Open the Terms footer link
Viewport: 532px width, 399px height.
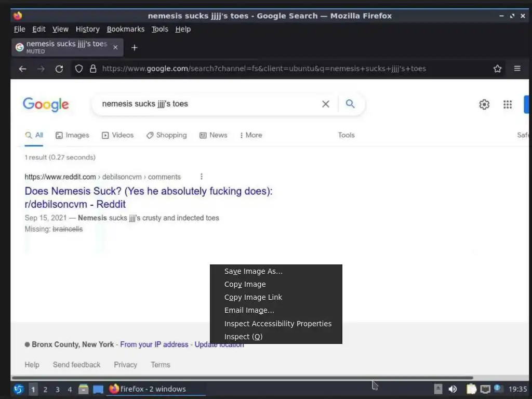click(x=161, y=365)
